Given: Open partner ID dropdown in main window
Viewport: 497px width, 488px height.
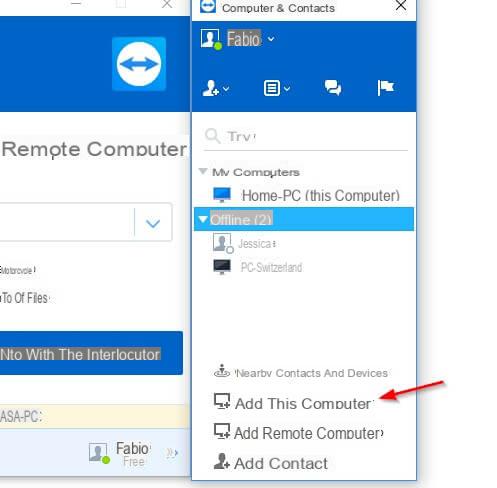Looking at the screenshot, I should pyautogui.click(x=153, y=223).
